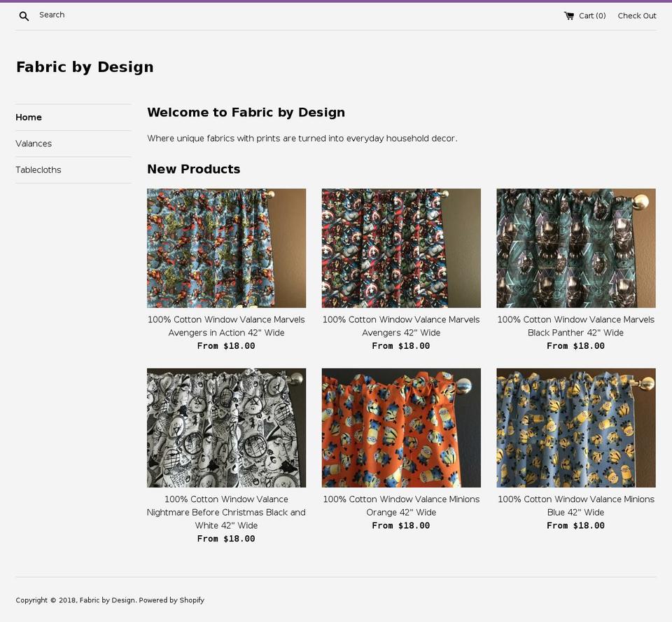Focus the Search input field

coord(52,15)
